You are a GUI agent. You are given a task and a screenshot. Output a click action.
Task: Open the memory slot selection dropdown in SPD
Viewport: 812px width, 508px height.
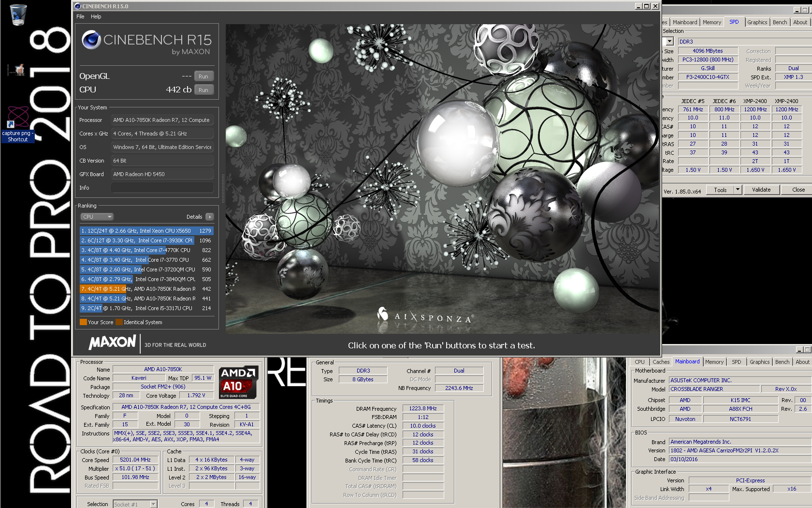tap(669, 42)
